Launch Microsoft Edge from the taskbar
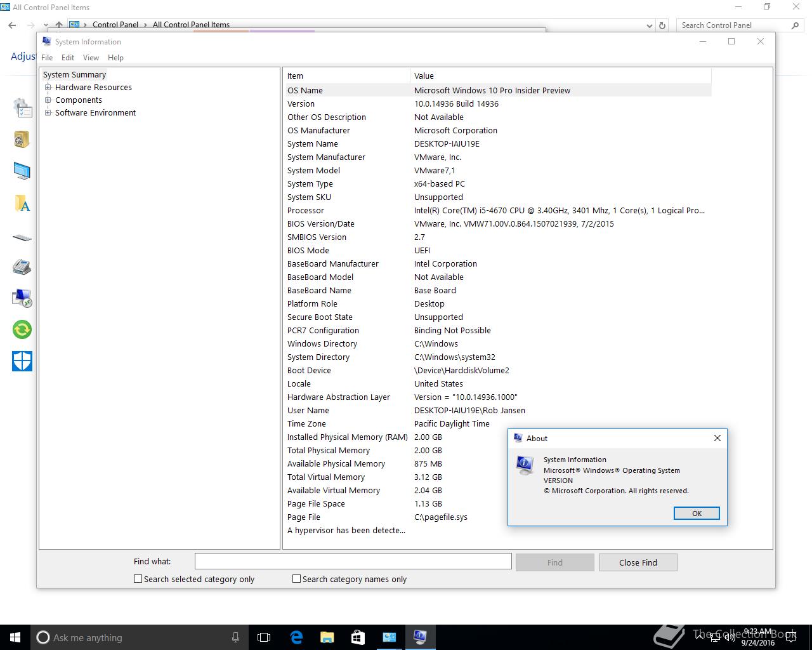The image size is (812, 650). tap(296, 637)
